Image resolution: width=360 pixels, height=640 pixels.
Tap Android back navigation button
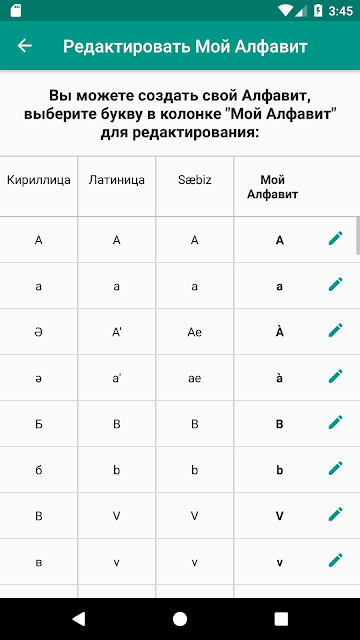pyautogui.click(x=78, y=619)
